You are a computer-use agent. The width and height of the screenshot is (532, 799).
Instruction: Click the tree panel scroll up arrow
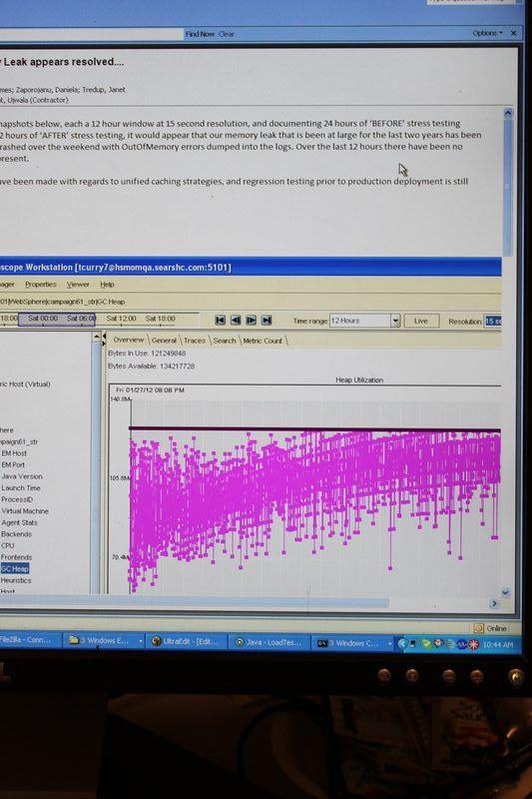(97, 337)
